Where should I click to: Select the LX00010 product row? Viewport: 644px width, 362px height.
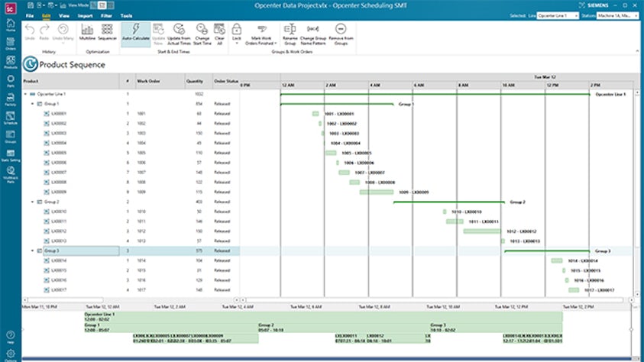(x=131, y=212)
